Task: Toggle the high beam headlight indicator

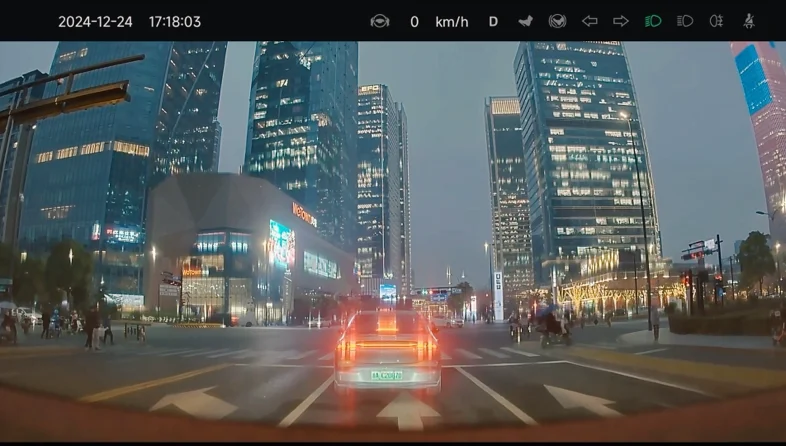Action: [685, 21]
